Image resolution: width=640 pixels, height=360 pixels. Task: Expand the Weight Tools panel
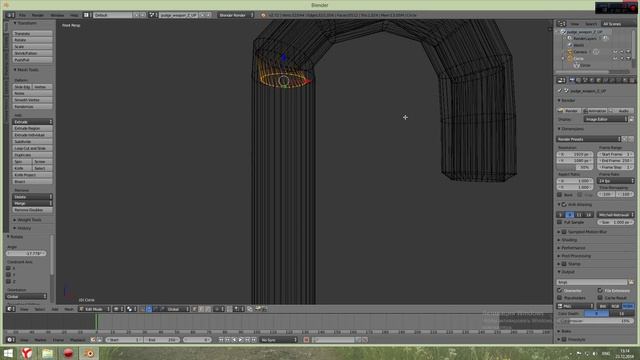(28, 220)
